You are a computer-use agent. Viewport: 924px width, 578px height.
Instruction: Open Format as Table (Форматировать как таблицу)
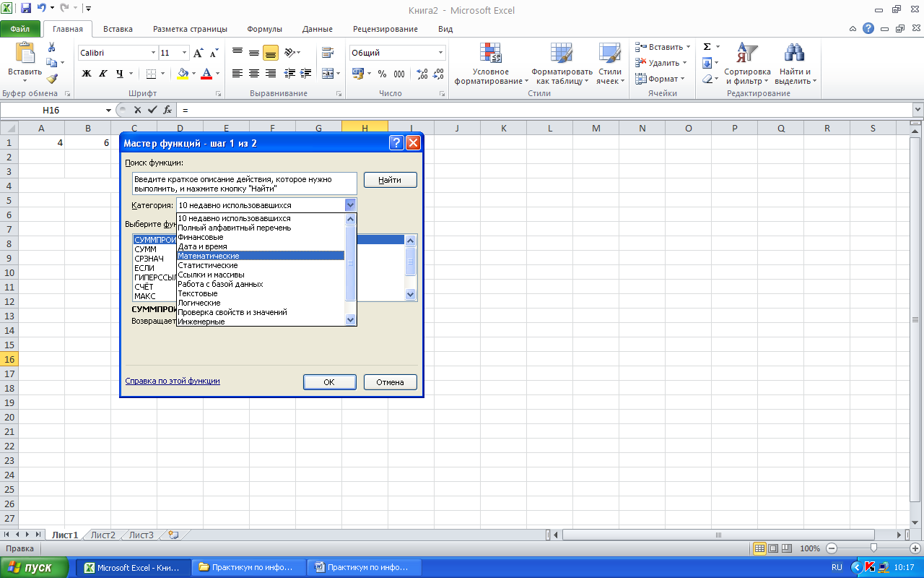pos(562,64)
